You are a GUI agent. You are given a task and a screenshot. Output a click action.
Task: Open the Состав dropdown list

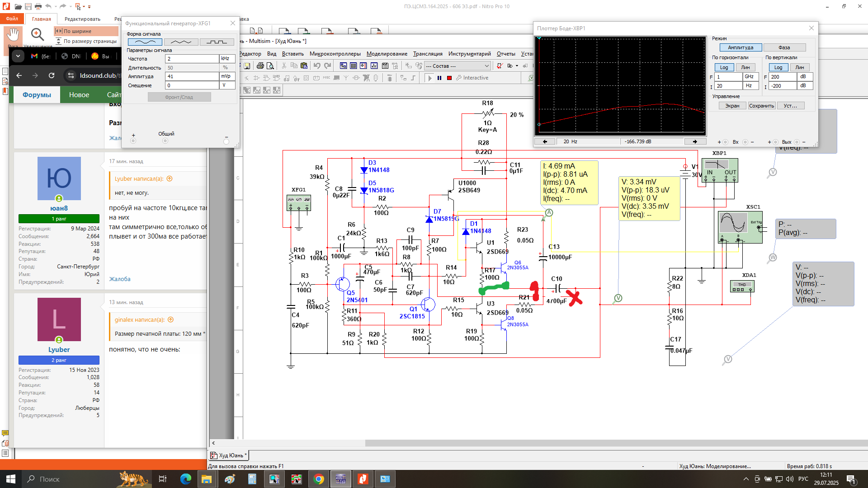pyautogui.click(x=458, y=66)
